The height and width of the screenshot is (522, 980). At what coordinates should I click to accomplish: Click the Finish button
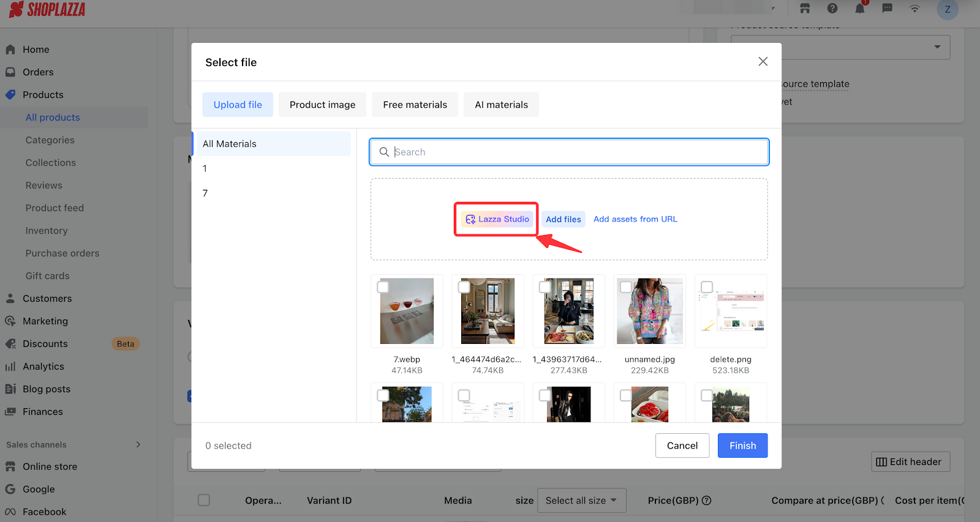[742, 446]
